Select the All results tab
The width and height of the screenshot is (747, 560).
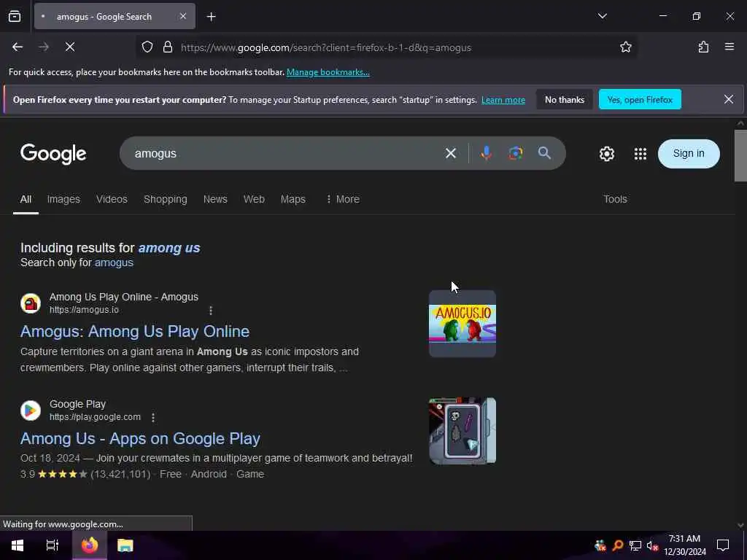[26, 200]
